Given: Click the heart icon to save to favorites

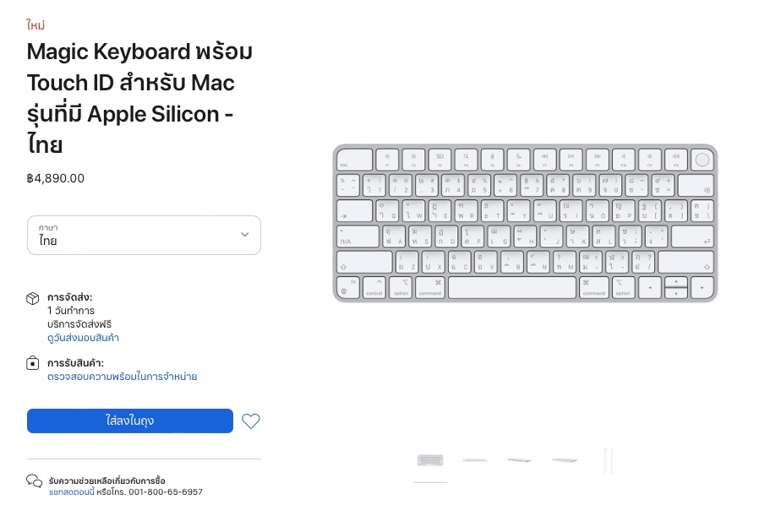Looking at the screenshot, I should (251, 421).
